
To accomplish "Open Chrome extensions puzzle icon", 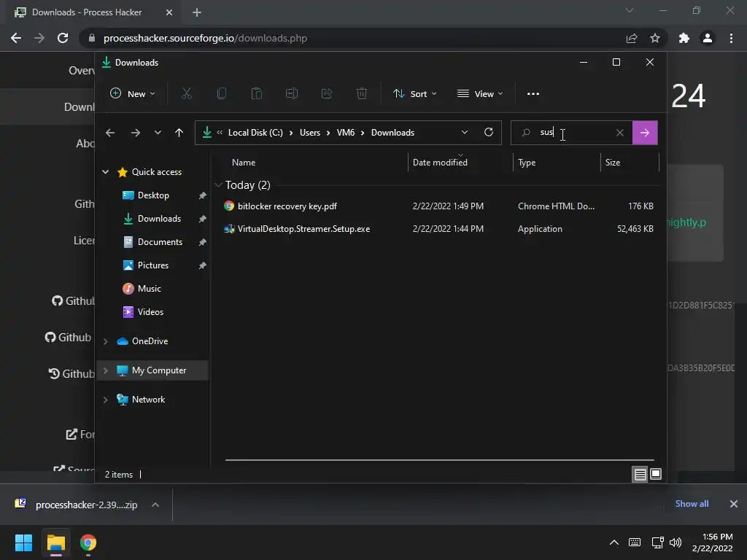I will [x=684, y=38].
